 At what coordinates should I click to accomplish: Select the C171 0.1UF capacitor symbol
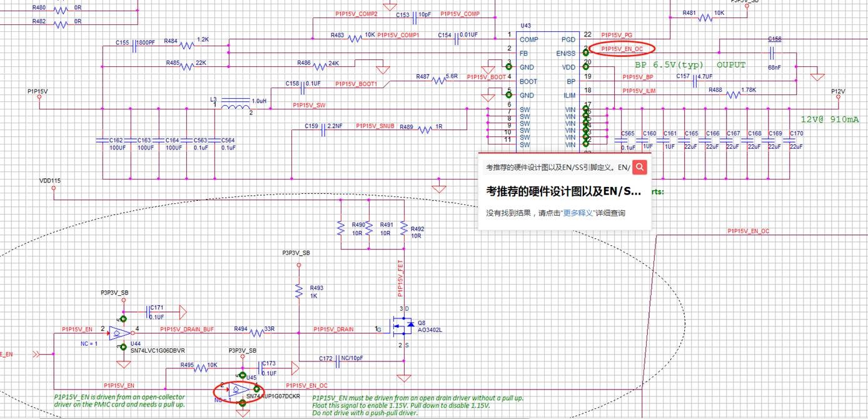click(x=148, y=312)
